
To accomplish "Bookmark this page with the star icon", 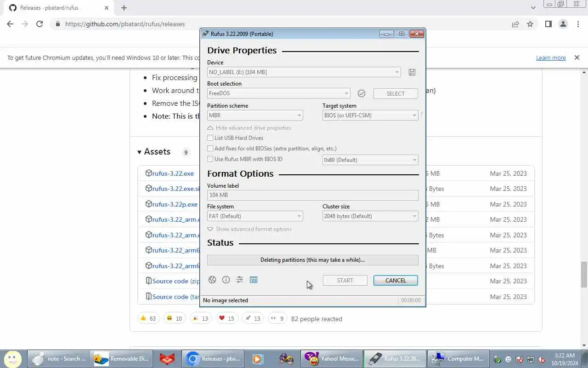I will tap(530, 24).
